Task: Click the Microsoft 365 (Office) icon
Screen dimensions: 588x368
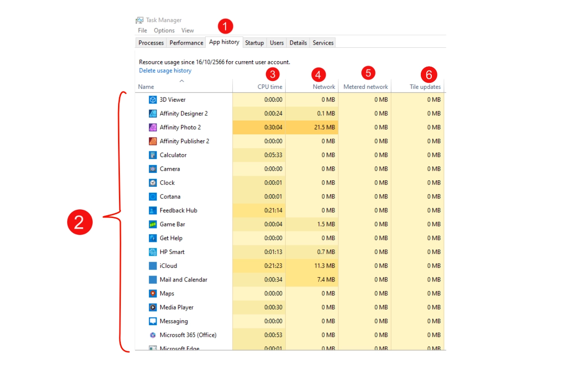Action: (153, 335)
